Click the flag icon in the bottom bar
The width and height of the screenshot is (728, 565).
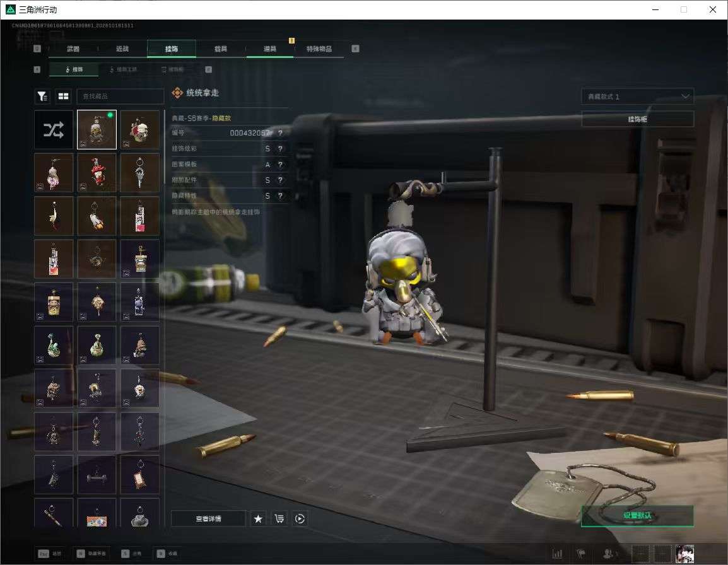point(581,554)
